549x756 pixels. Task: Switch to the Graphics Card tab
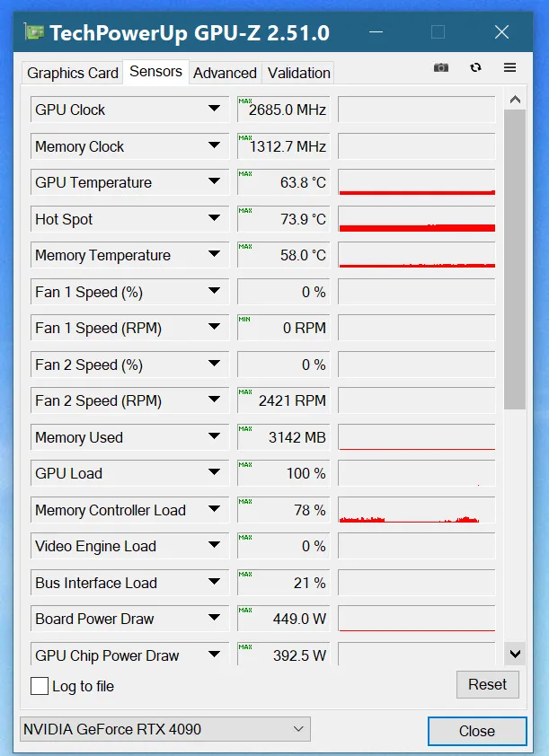(x=73, y=73)
